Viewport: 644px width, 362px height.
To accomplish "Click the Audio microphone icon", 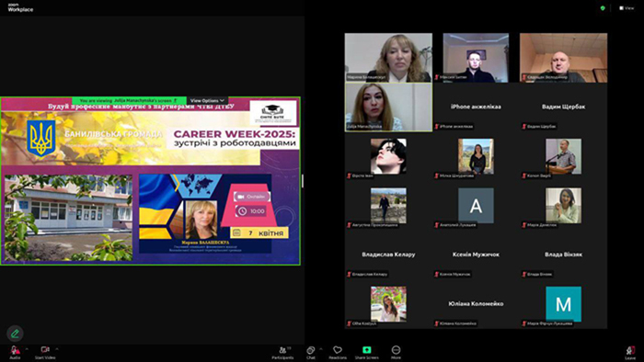I will [x=15, y=350].
